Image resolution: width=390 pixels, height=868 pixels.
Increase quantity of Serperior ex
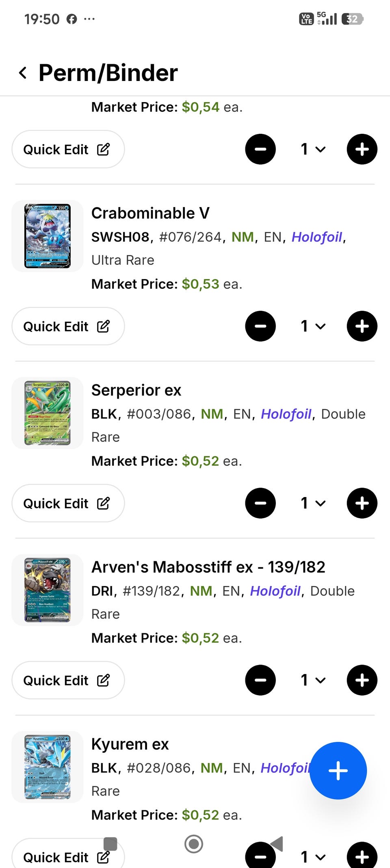click(362, 503)
